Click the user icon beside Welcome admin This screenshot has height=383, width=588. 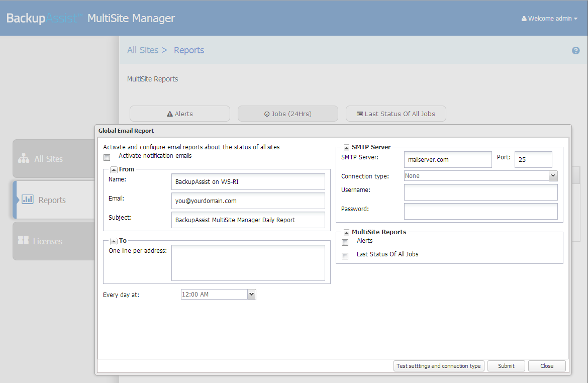click(524, 19)
